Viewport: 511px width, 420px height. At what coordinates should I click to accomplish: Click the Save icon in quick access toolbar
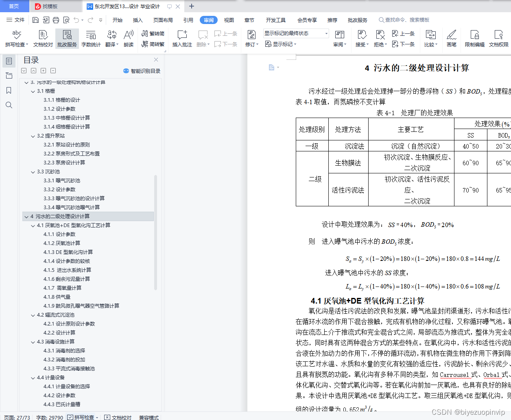click(35, 20)
